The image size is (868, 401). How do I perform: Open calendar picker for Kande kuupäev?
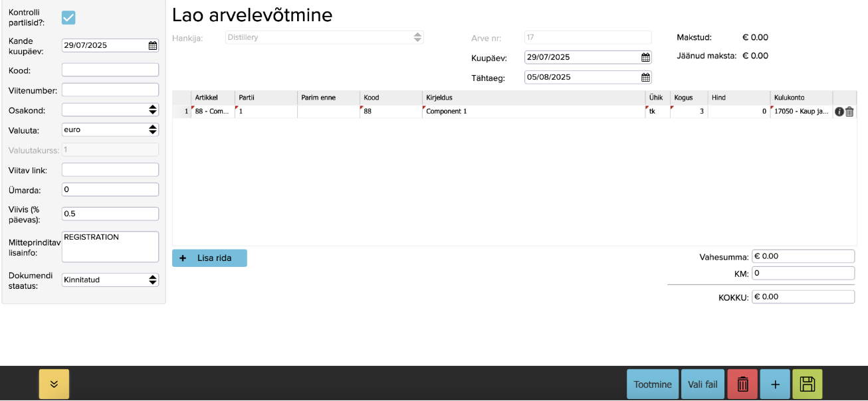click(x=153, y=46)
